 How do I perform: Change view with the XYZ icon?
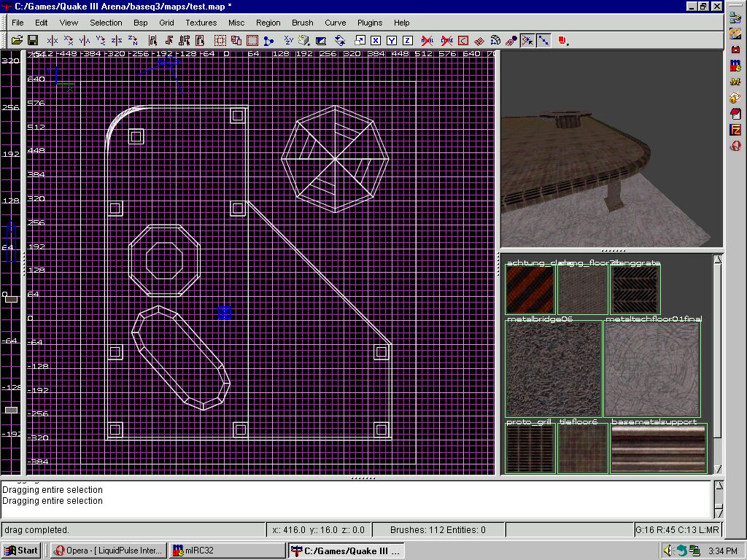coord(288,41)
